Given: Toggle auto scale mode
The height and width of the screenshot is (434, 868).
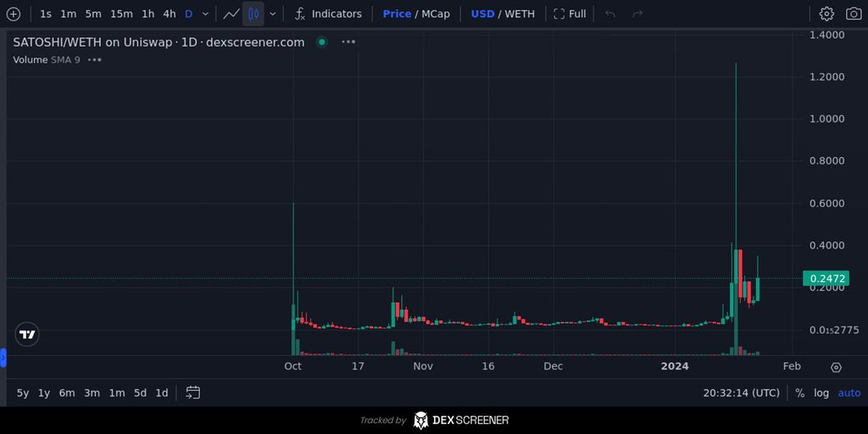Looking at the screenshot, I should (849, 393).
